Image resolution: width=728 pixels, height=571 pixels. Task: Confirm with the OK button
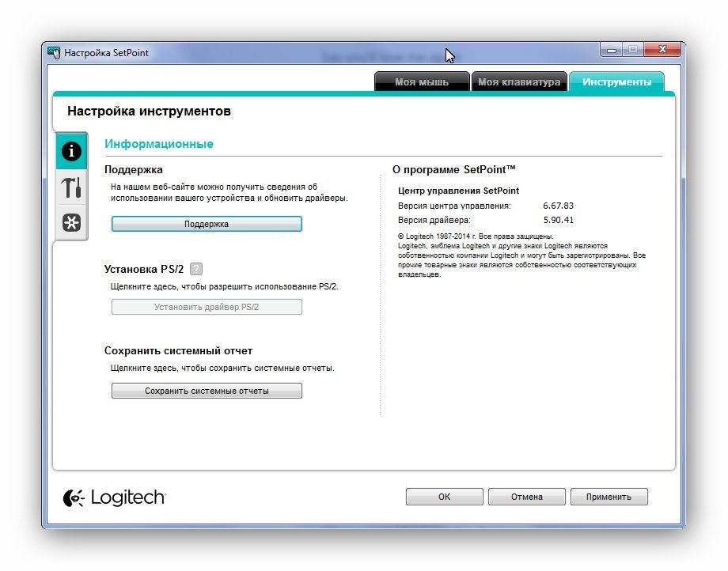(x=445, y=497)
